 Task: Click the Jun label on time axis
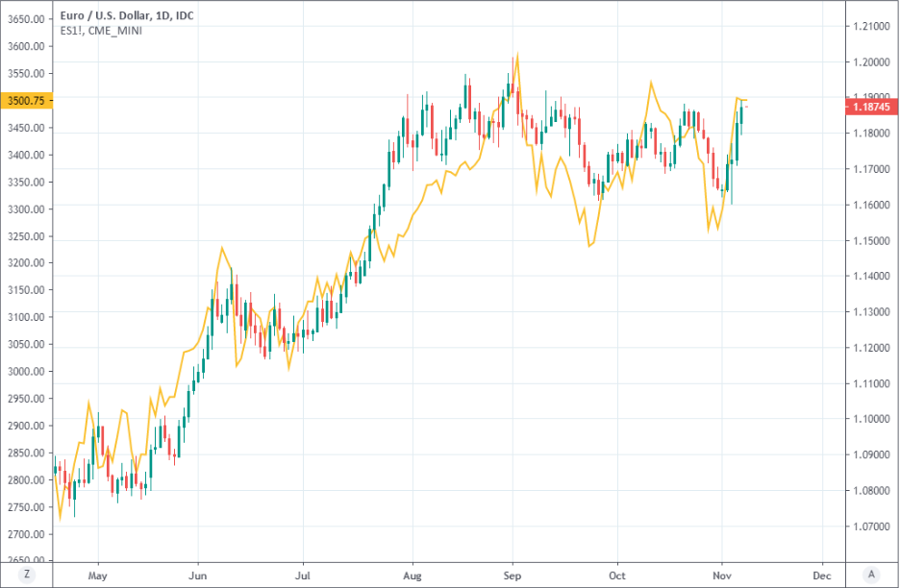tap(197, 575)
